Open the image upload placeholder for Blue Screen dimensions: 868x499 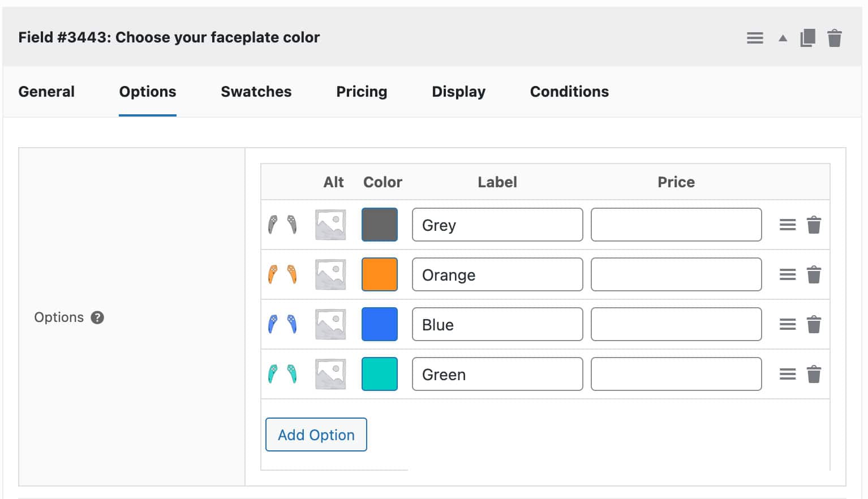click(x=330, y=324)
